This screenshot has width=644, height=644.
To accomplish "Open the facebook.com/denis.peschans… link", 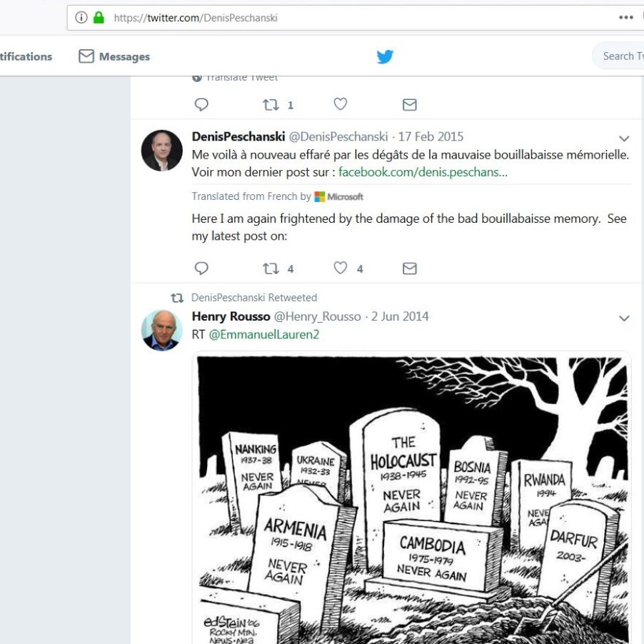I will pos(423,172).
